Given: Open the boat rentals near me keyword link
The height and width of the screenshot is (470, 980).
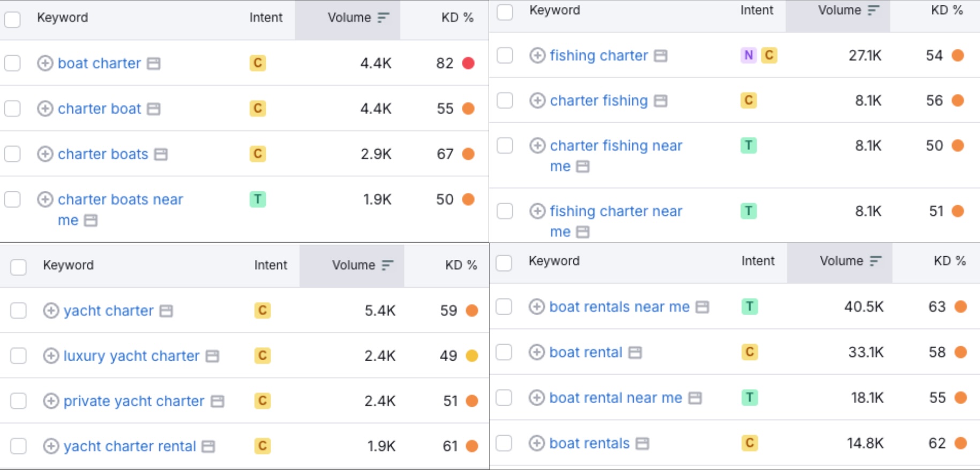Looking at the screenshot, I should 619,307.
